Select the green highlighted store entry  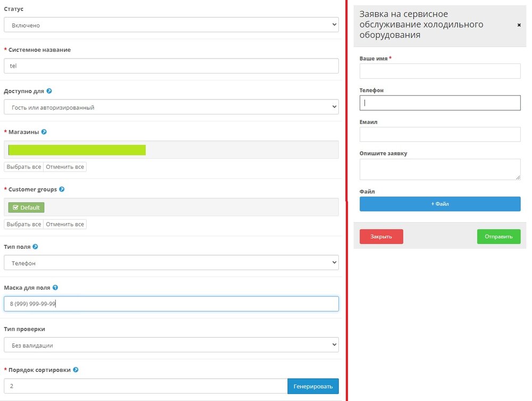(x=77, y=150)
